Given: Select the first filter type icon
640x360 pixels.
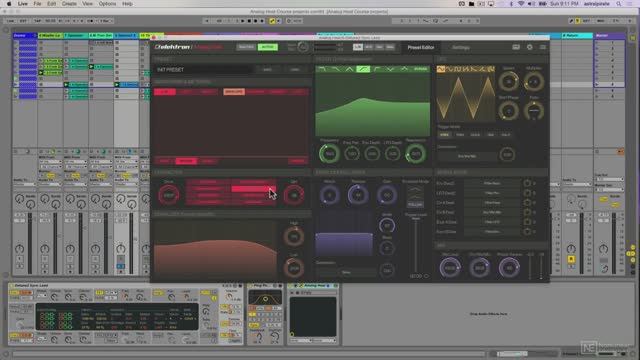Looking at the screenshot, I should click(322, 69).
